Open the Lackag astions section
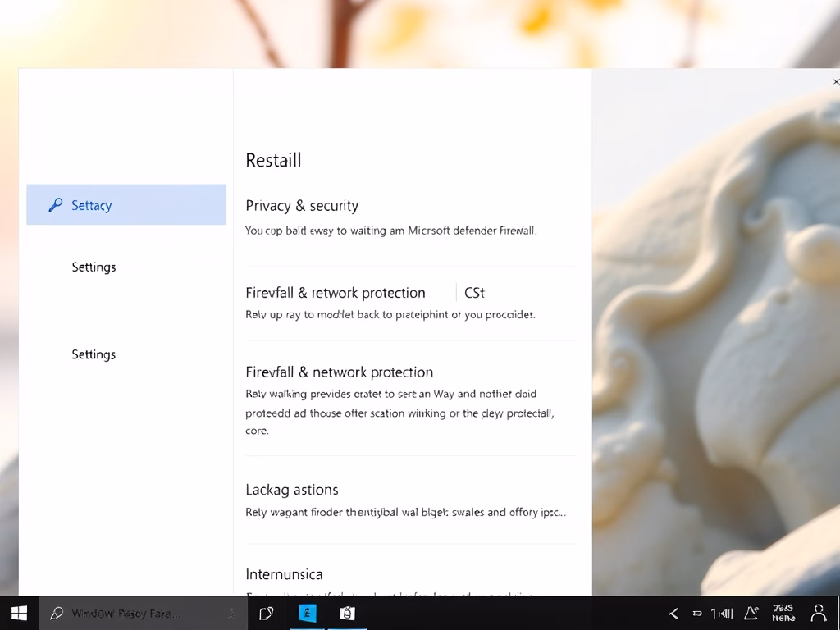Viewport: 840px width, 630px height. [x=292, y=490]
